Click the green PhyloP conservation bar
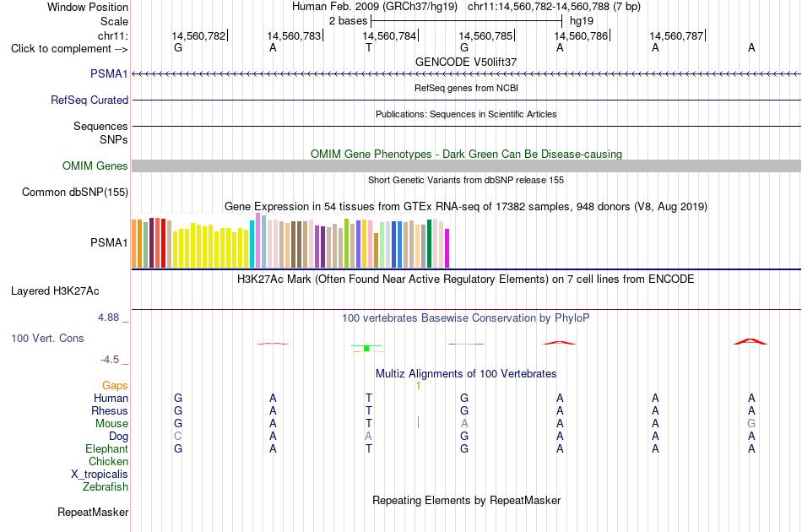Image resolution: width=802 pixels, height=532 pixels. (x=366, y=349)
